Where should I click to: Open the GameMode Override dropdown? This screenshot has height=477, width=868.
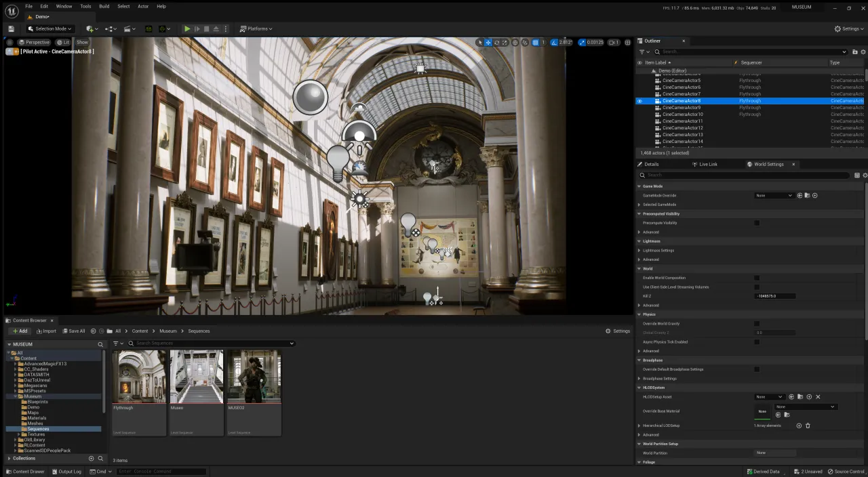pos(774,195)
